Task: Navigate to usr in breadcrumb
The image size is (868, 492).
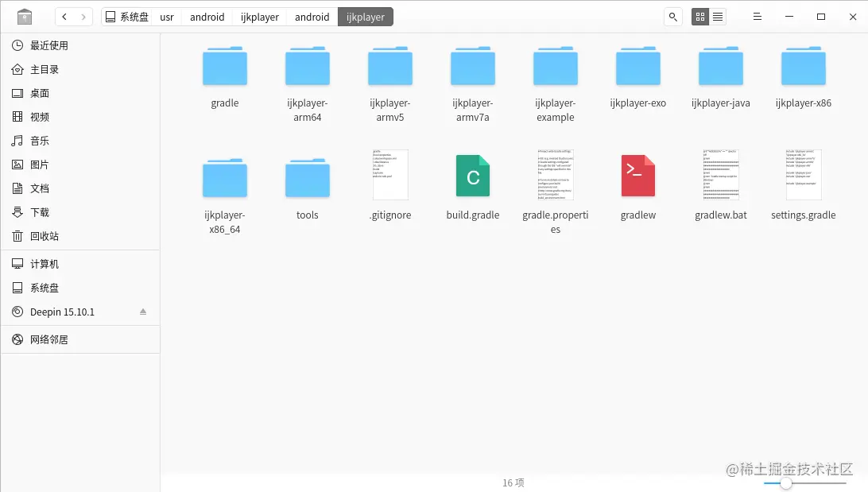Action: coord(167,17)
